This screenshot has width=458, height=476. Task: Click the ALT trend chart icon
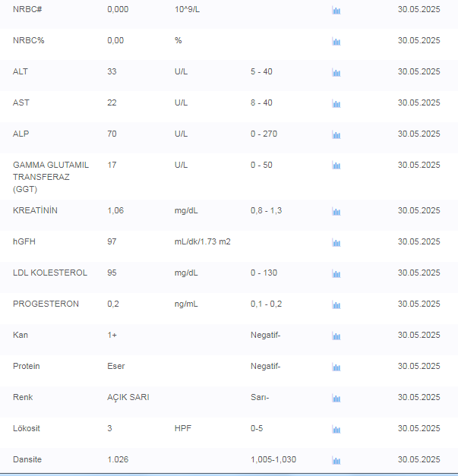coord(336,73)
